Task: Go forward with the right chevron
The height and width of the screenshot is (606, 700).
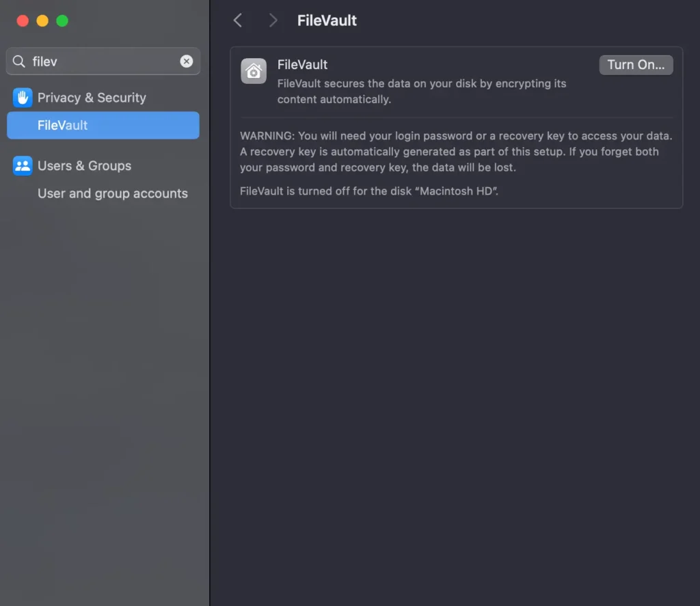Action: point(273,20)
